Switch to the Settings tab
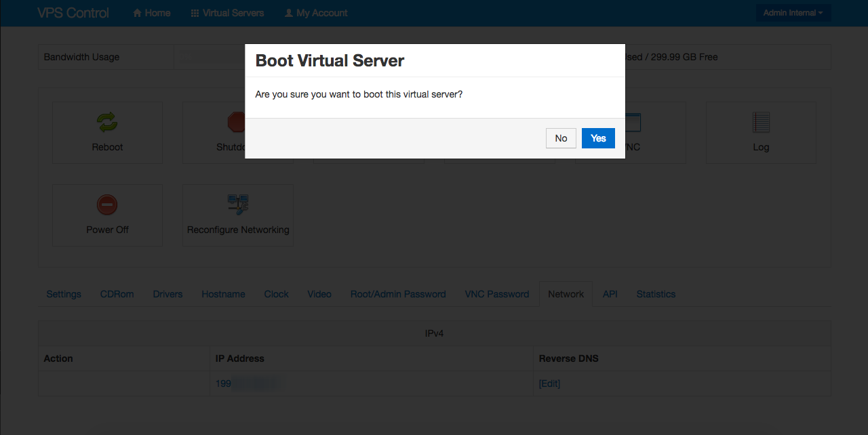The image size is (868, 435). point(64,294)
